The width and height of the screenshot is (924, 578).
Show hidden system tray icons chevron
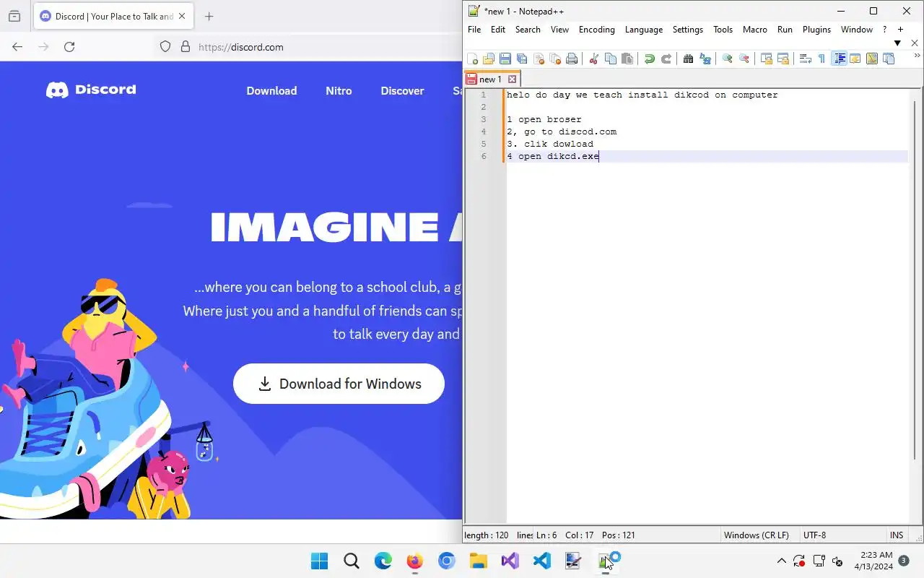point(781,561)
